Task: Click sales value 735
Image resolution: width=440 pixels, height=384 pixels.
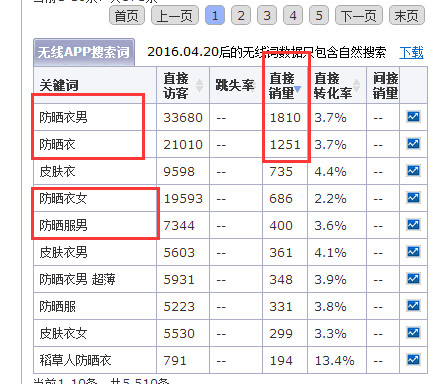Action: 281,172
